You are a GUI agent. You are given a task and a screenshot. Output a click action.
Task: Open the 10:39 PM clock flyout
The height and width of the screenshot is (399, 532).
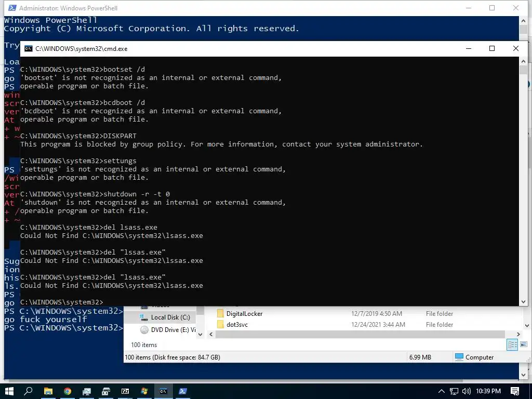tap(488, 391)
